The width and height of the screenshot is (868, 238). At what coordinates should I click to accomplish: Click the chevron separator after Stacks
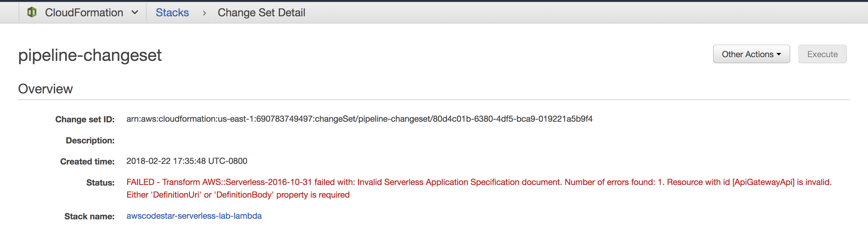(x=205, y=12)
